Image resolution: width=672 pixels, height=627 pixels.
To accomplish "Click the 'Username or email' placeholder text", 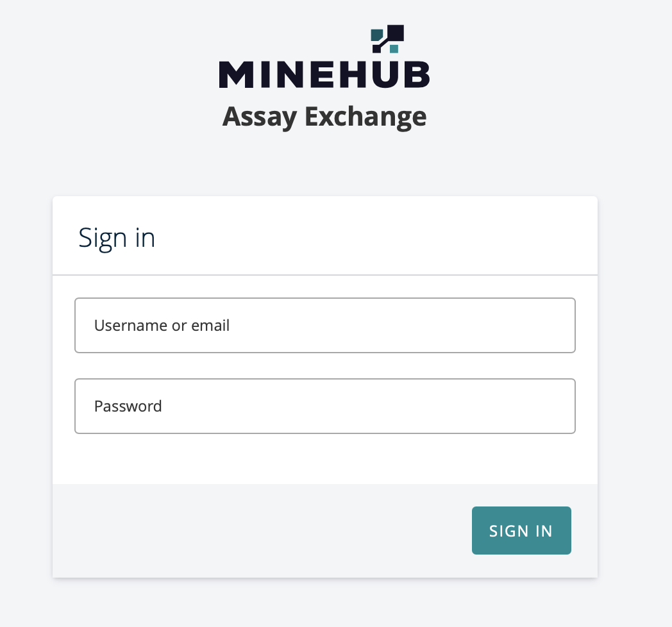I will (162, 325).
